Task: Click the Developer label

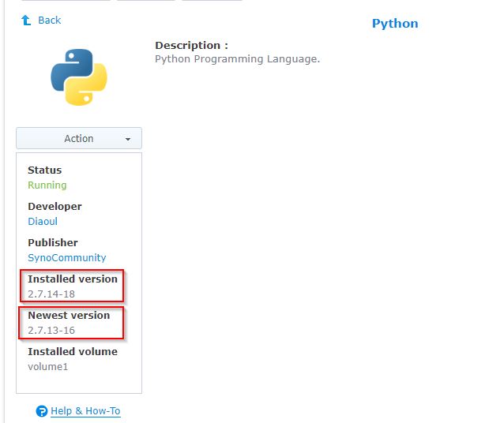Action: coord(55,206)
